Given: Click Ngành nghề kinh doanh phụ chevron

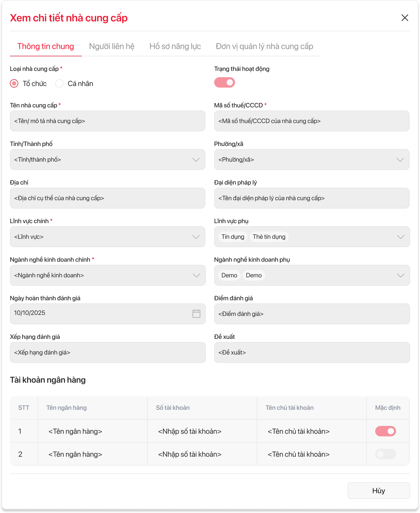Looking at the screenshot, I should click(x=400, y=275).
